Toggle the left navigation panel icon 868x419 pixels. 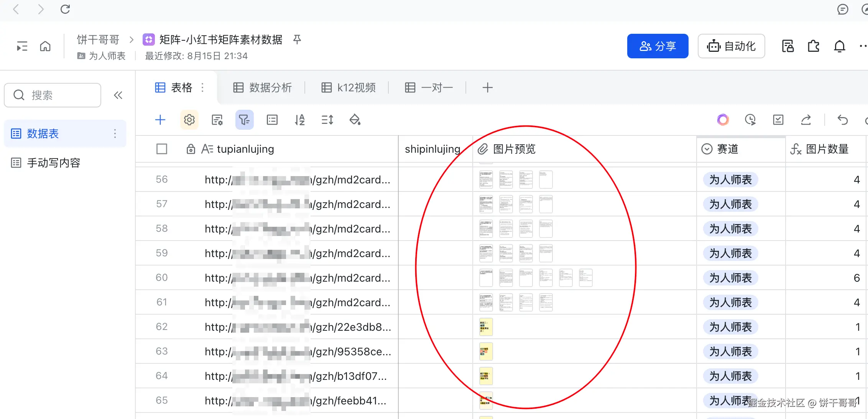click(x=22, y=46)
